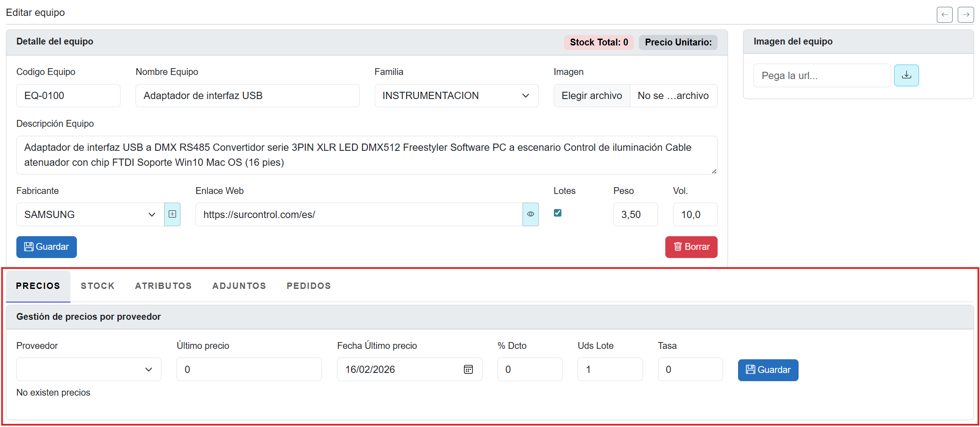Save equipment details with Guardar button
This screenshot has height=427, width=980.
coord(46,247)
